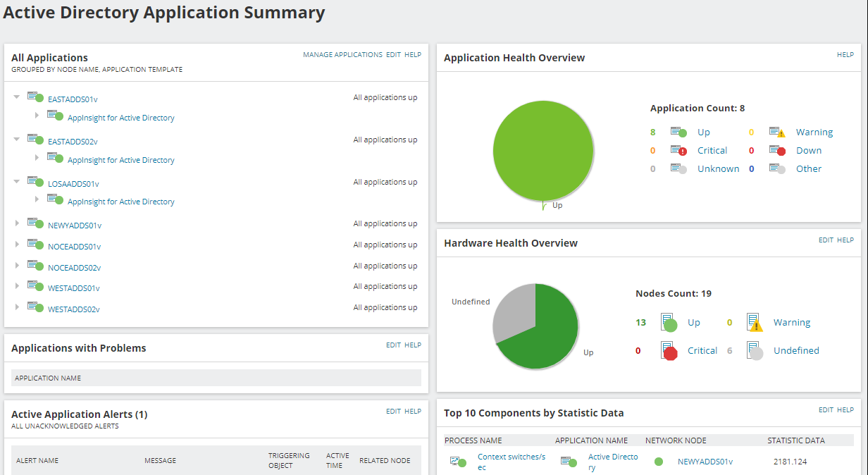Expand the NEWYADDS01v tree node
This screenshot has height=475, width=868.
pos(17,223)
